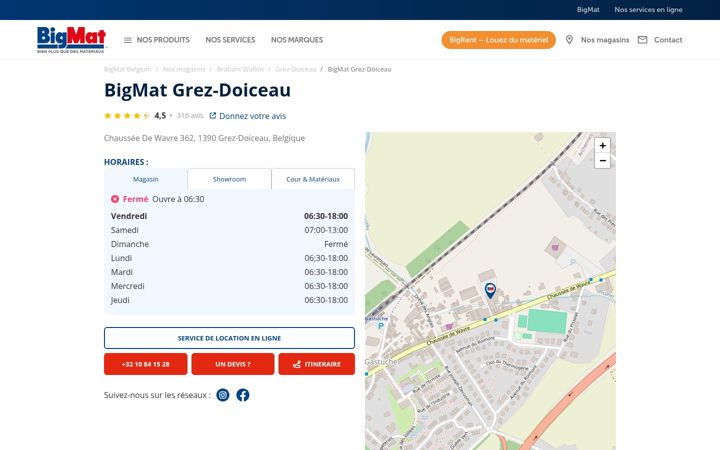This screenshot has width=720, height=450.
Task: Click the store address text
Action: click(204, 138)
